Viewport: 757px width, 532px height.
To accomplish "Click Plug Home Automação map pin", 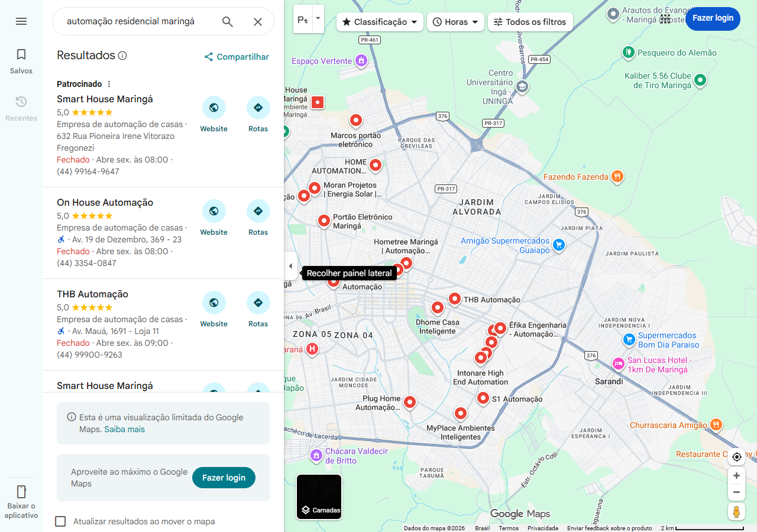I will [x=409, y=402].
